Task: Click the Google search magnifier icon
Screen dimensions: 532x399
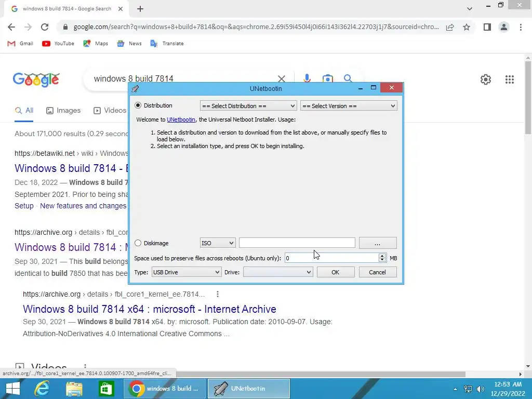Action: pos(348,78)
